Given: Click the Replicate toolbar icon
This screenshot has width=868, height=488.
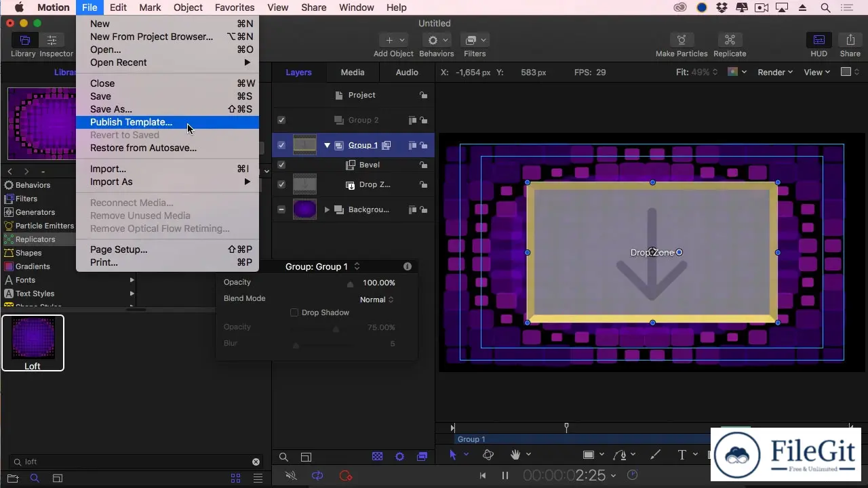Looking at the screenshot, I should [x=730, y=40].
